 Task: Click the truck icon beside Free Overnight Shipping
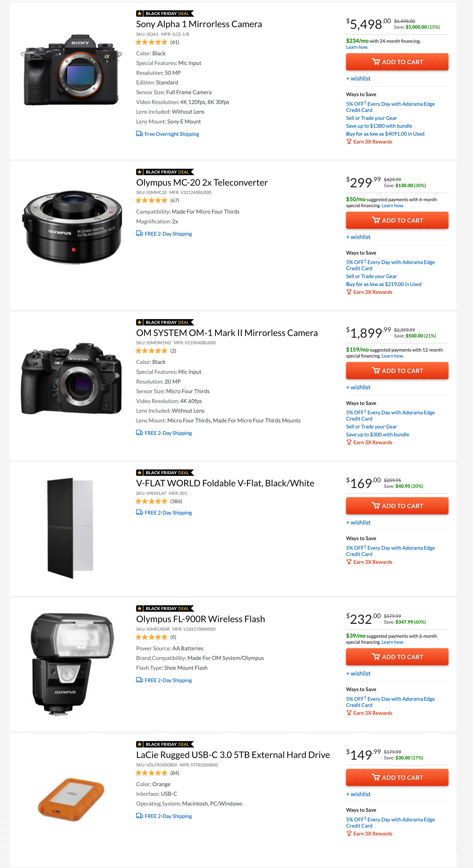click(x=139, y=134)
